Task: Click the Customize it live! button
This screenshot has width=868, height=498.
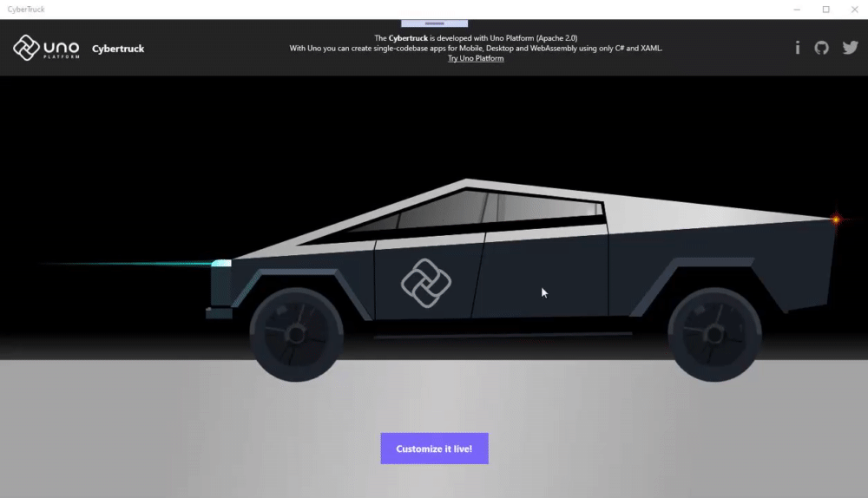Action: [435, 449]
